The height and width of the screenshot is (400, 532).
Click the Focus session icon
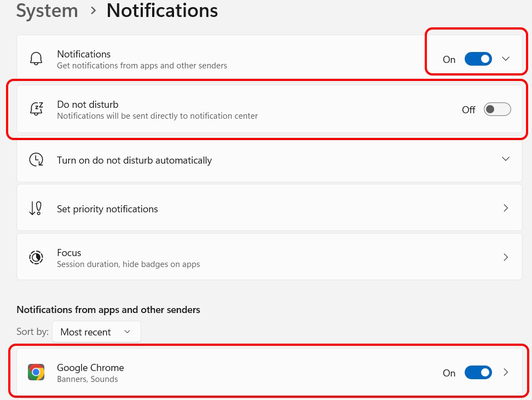[x=36, y=258]
